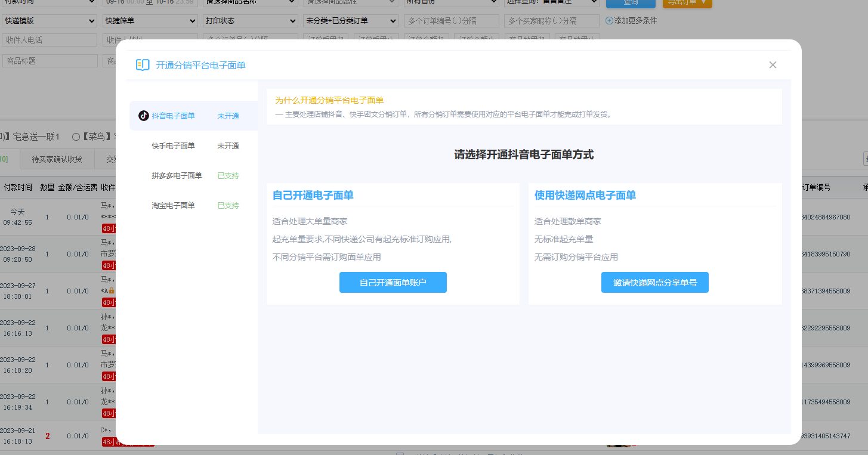
Task: Open the 快捷筛单 dropdown
Action: click(x=150, y=21)
